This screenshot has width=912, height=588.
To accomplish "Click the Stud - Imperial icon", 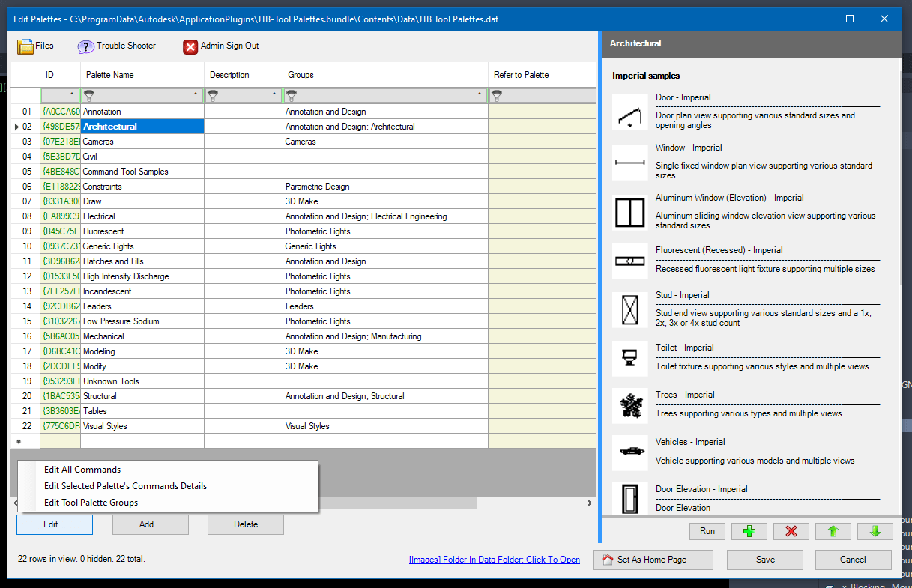I will pyautogui.click(x=629, y=310).
